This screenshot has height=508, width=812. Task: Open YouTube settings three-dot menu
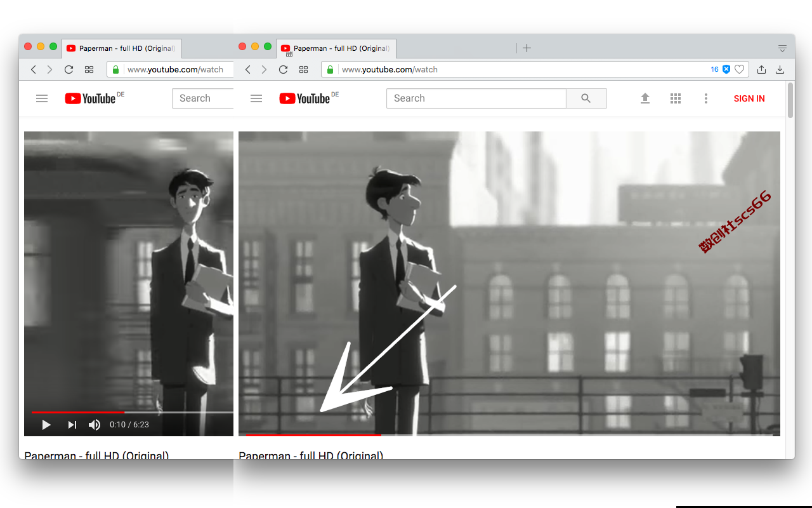click(x=706, y=98)
